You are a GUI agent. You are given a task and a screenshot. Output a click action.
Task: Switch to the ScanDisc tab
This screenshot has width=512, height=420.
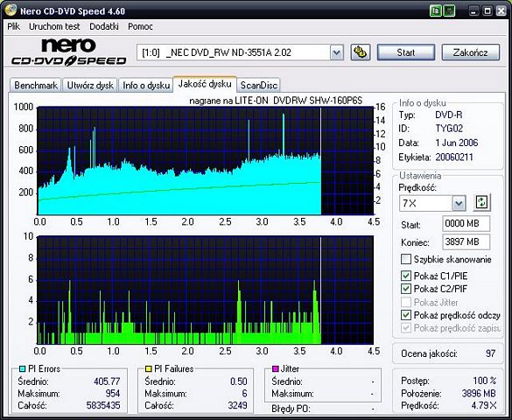click(258, 85)
